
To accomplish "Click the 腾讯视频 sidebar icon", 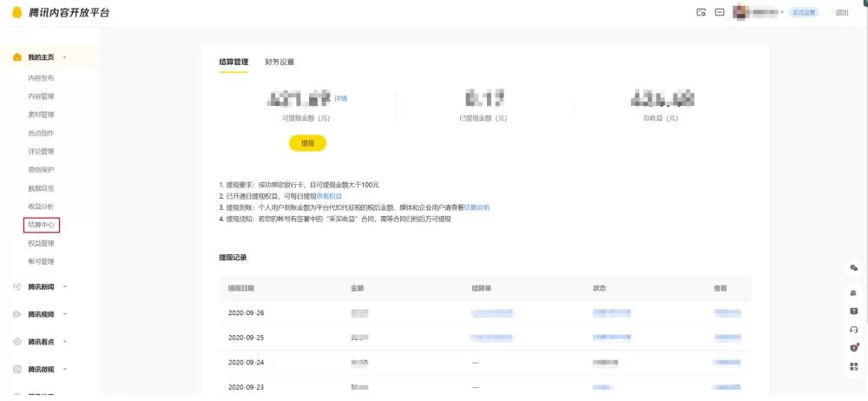I will click(17, 314).
